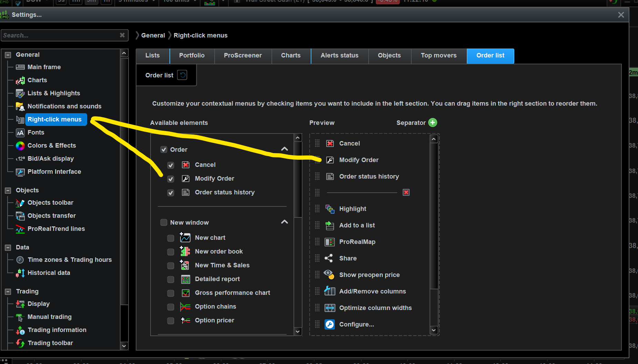
Task: Clear the settings search field
Action: (x=122, y=35)
